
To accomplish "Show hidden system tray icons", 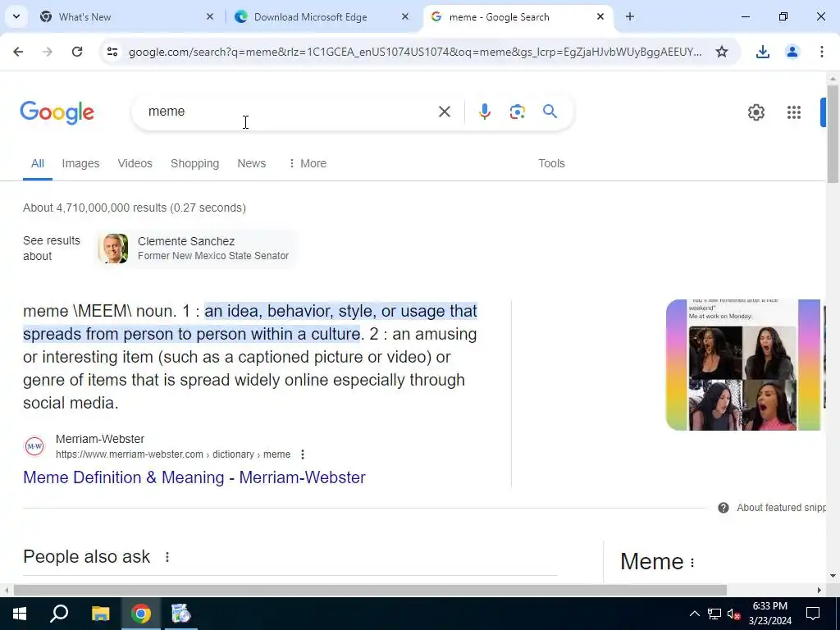I will pos(694,614).
